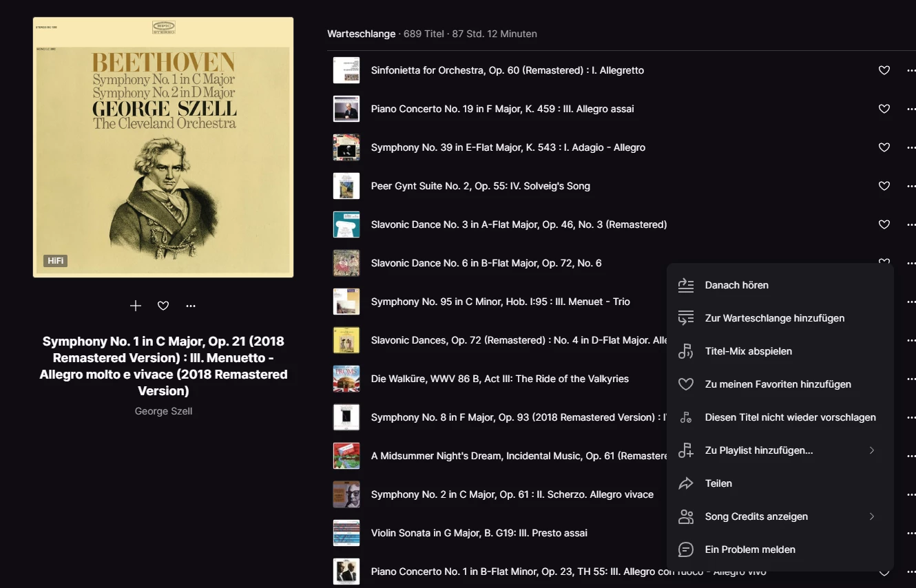Favorite the current Symphony No. 1 track
The height and width of the screenshot is (588, 916).
coord(163,306)
